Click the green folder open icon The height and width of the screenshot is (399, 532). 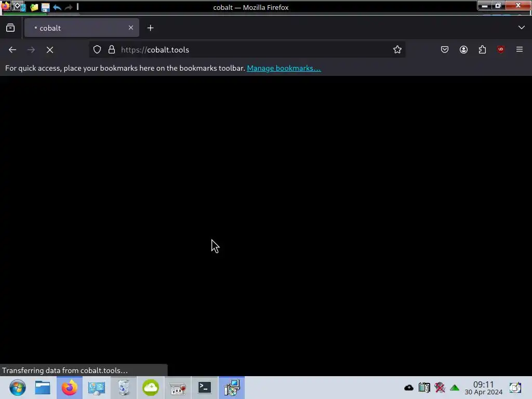(x=34, y=7)
